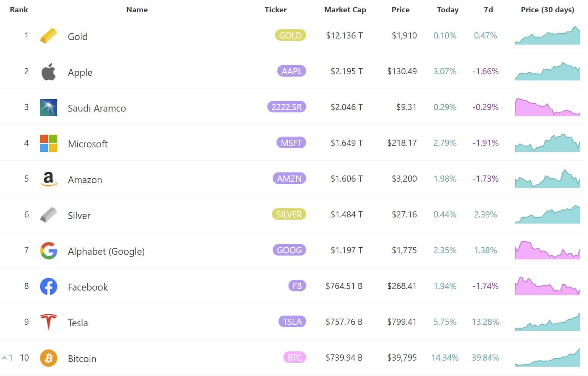Screen dimensions: 588x376
Task: Sort by the 7d column header
Action: tap(488, 10)
